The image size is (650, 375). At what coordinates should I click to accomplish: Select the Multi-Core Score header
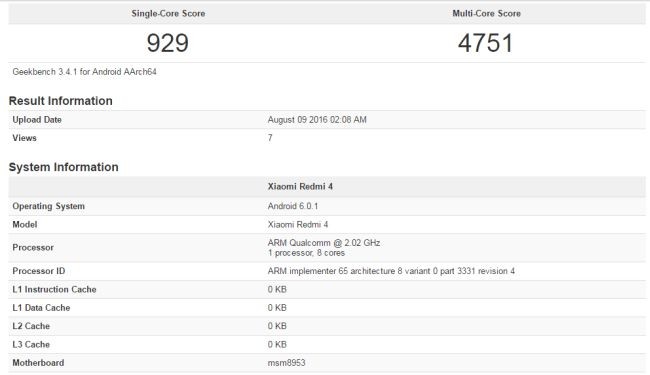(486, 13)
